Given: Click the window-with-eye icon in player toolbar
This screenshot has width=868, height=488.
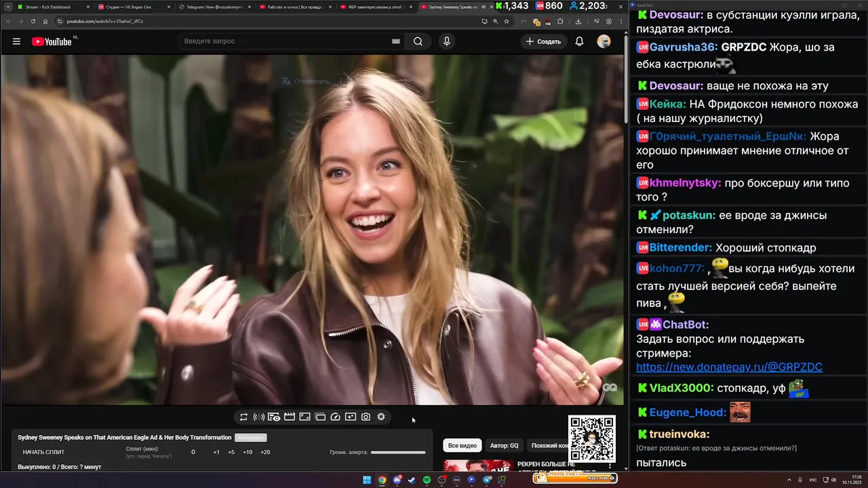Looking at the screenshot, I should click(274, 417).
